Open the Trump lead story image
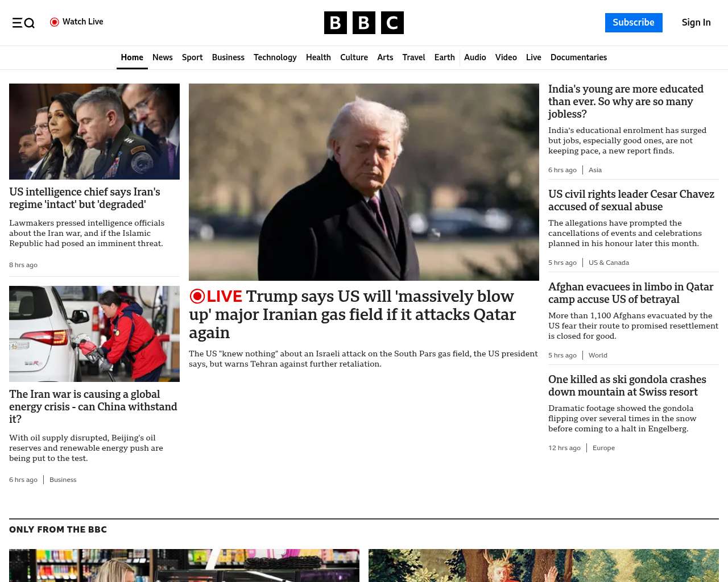 tap(364, 182)
